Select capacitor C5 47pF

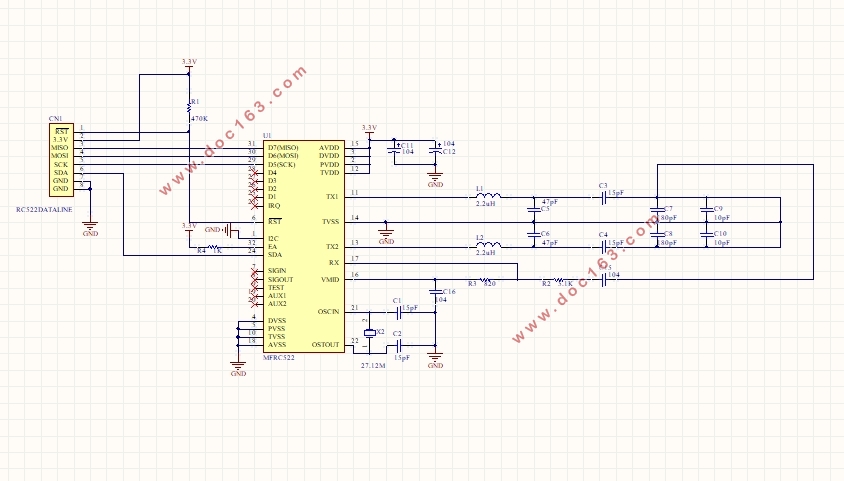pyautogui.click(x=533, y=209)
